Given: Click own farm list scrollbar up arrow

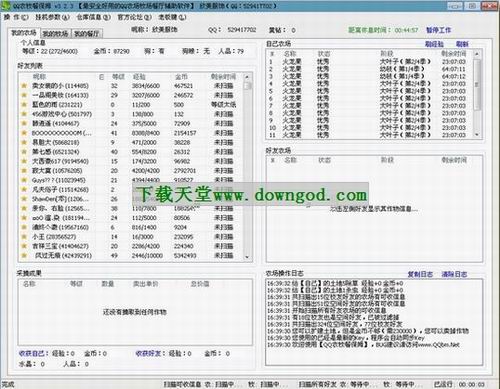Looking at the screenshot, I should (x=477, y=54).
